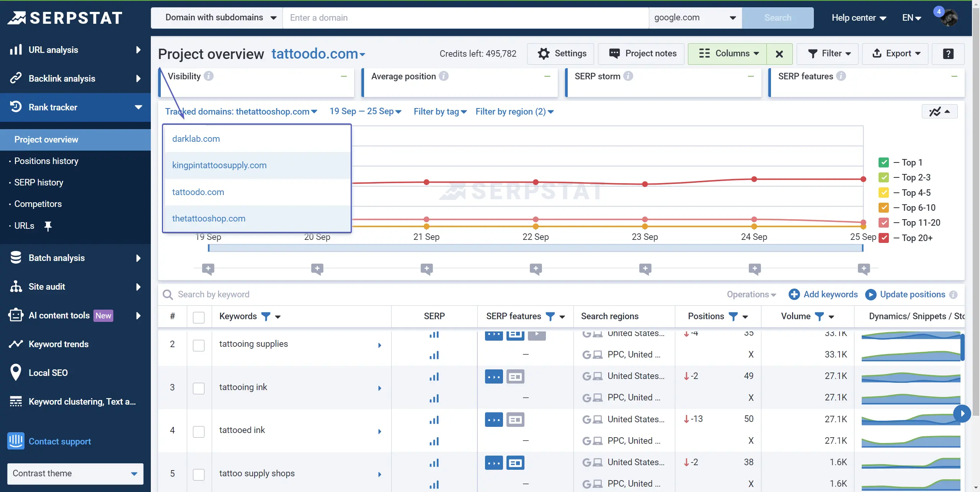
Task: Open Positions history in the sidebar
Action: point(46,161)
